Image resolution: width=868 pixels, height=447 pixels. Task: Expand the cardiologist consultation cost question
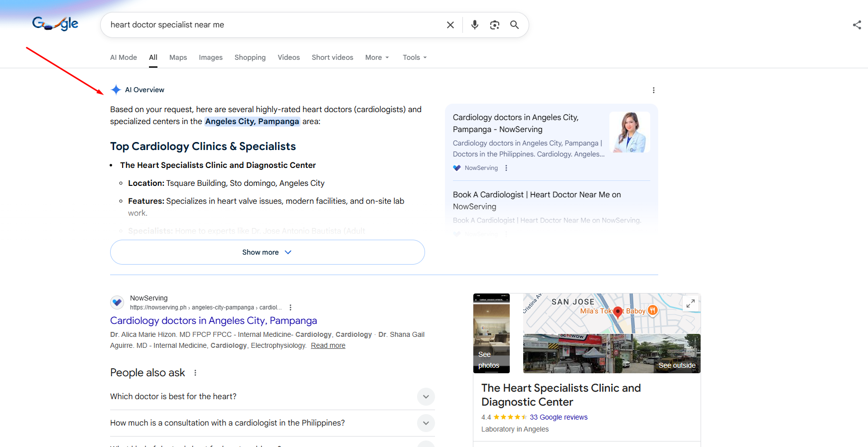point(426,423)
